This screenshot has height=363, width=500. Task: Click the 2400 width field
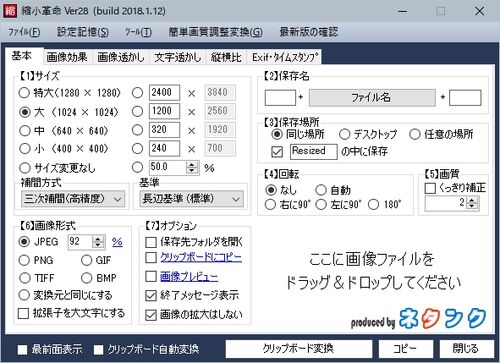pos(164,92)
